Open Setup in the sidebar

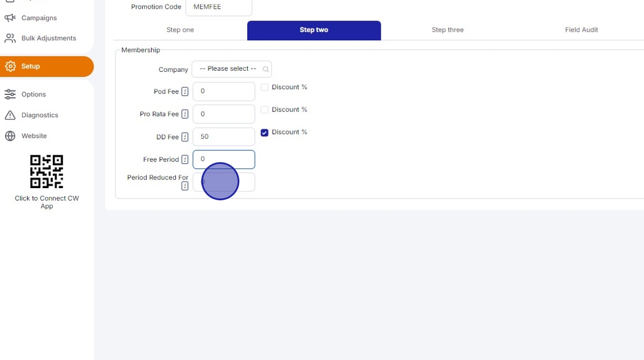pyautogui.click(x=47, y=66)
